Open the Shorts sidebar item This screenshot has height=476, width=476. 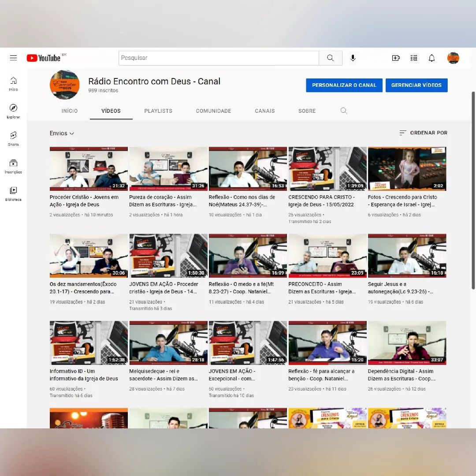13,138
